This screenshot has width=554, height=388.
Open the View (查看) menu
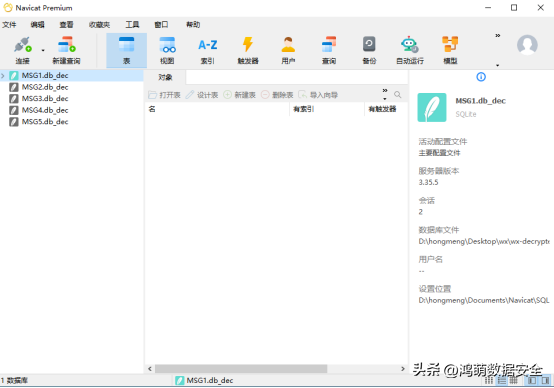tap(66, 25)
